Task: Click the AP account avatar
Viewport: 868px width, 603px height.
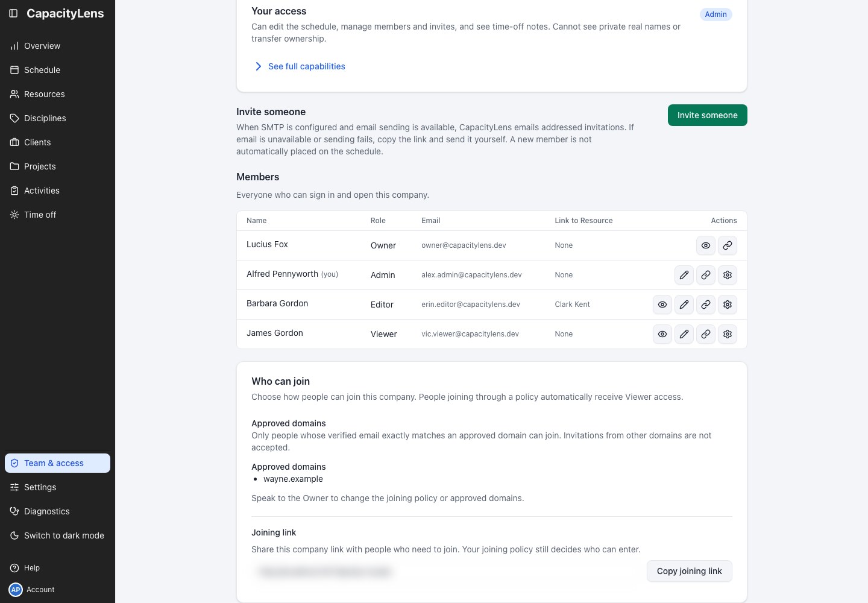Action: (x=16, y=590)
